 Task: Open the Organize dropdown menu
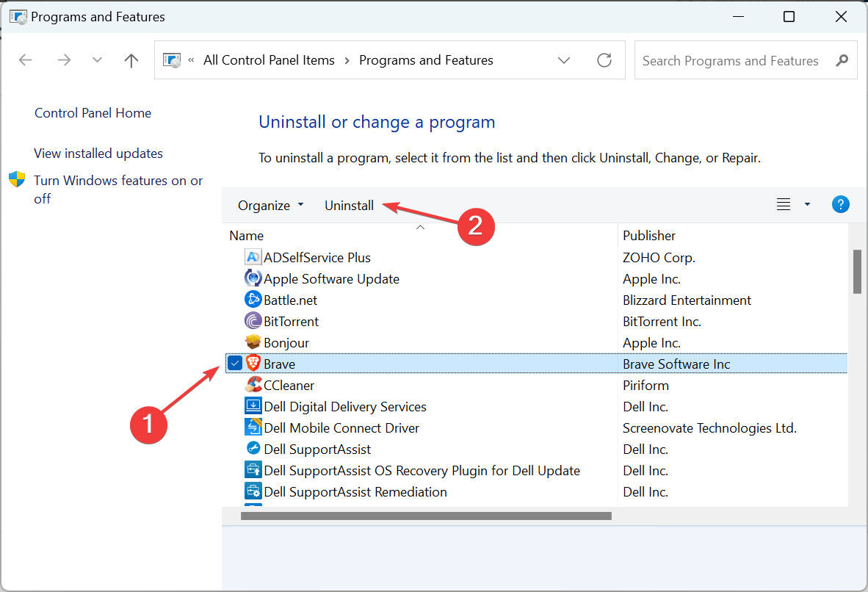271,206
